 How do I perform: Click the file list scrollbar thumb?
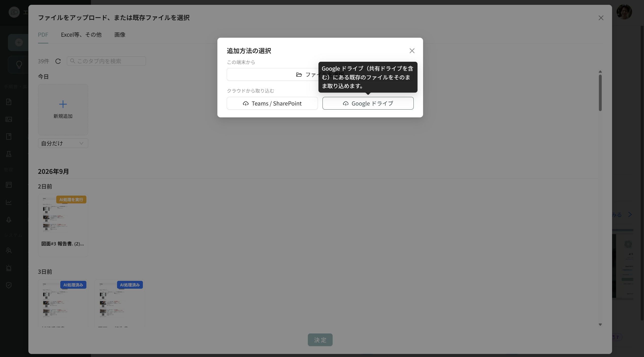[600, 93]
